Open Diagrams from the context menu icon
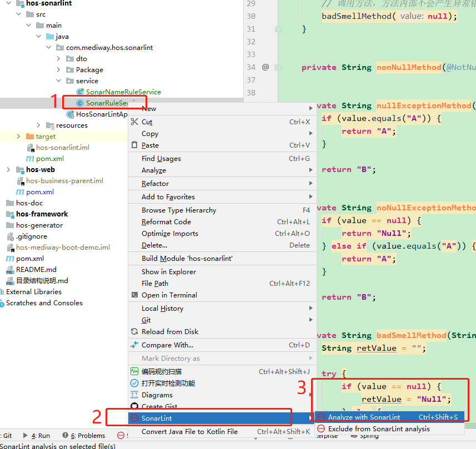Image resolution: width=476 pixels, height=449 pixels. click(x=135, y=395)
